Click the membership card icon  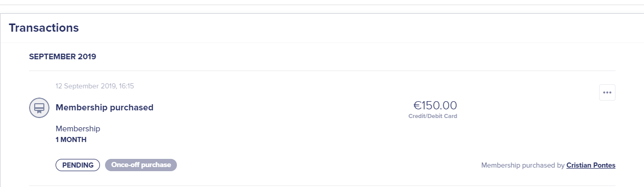39,108
